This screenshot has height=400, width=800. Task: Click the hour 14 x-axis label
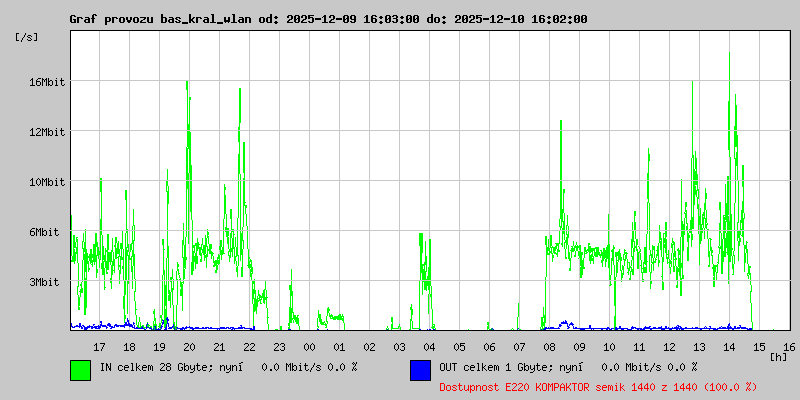point(730,347)
